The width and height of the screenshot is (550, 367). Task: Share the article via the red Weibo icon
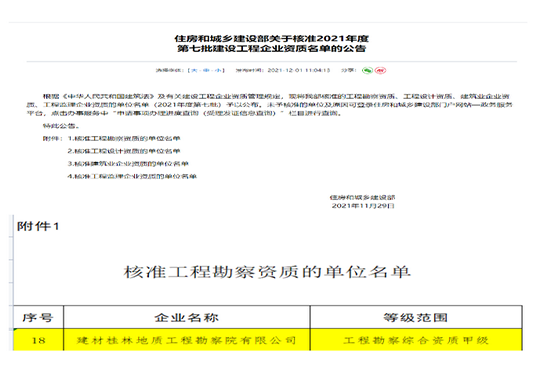point(380,71)
